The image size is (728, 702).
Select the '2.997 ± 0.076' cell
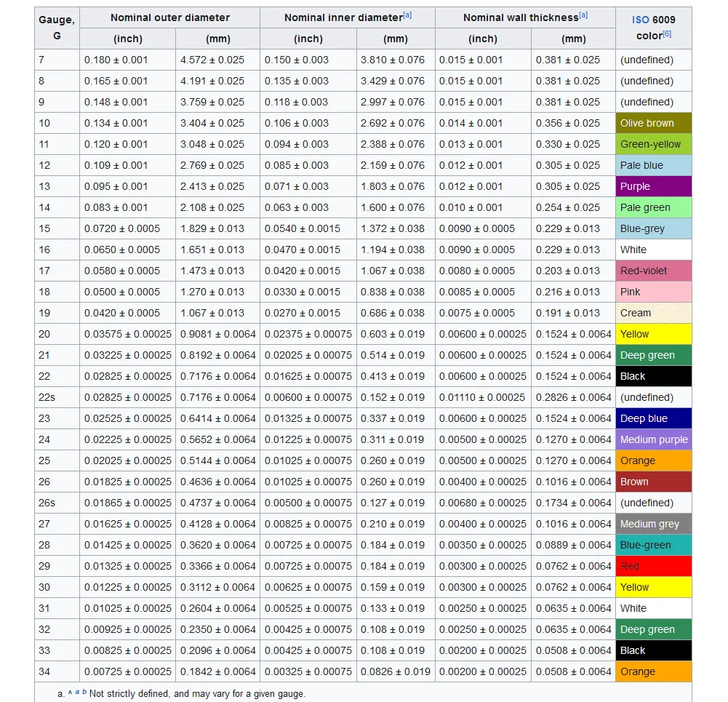click(x=396, y=102)
